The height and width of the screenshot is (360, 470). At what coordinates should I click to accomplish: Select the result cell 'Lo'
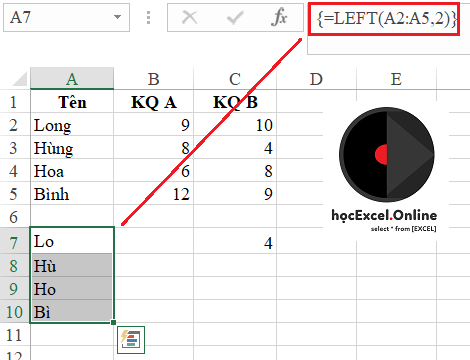point(72,241)
